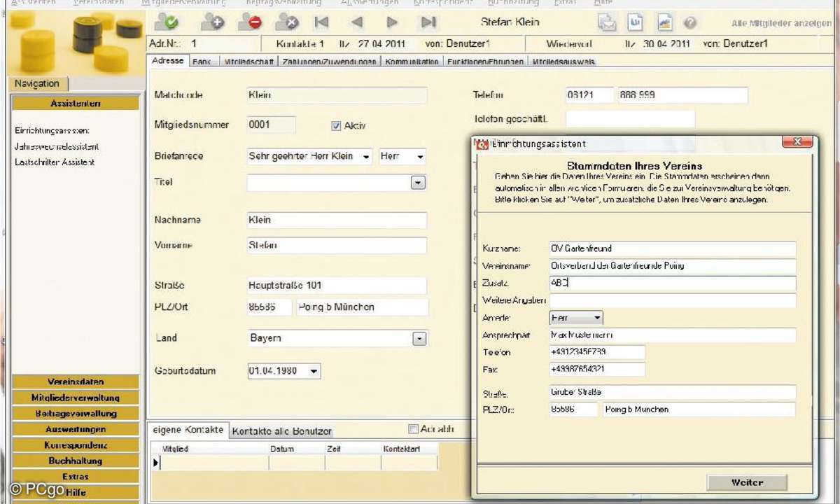This screenshot has width=840, height=504.
Task: Open the Briefanrede salutation dropdown
Action: [367, 157]
